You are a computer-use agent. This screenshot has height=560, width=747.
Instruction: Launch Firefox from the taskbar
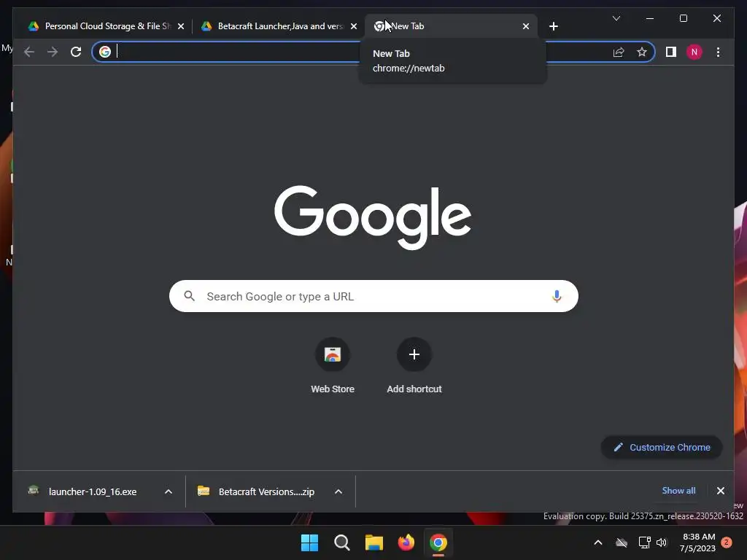pyautogui.click(x=406, y=542)
